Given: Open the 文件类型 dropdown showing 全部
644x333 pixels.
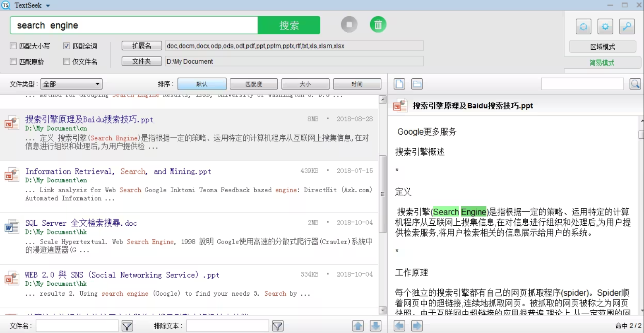Looking at the screenshot, I should click(71, 84).
